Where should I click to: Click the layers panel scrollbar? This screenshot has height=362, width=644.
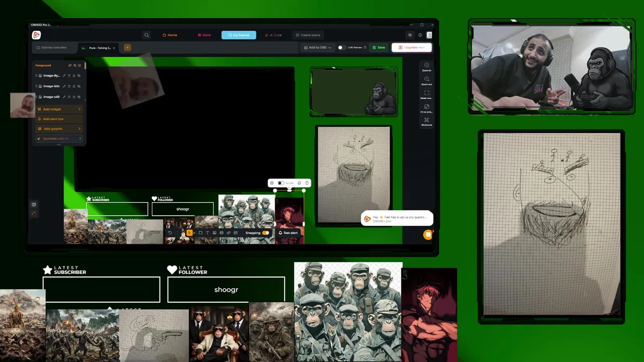85,66
